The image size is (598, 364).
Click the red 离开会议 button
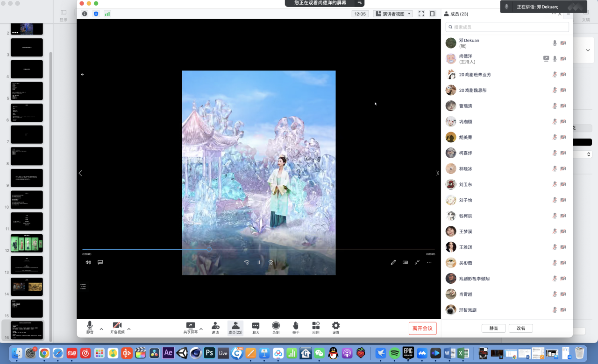pyautogui.click(x=422, y=328)
